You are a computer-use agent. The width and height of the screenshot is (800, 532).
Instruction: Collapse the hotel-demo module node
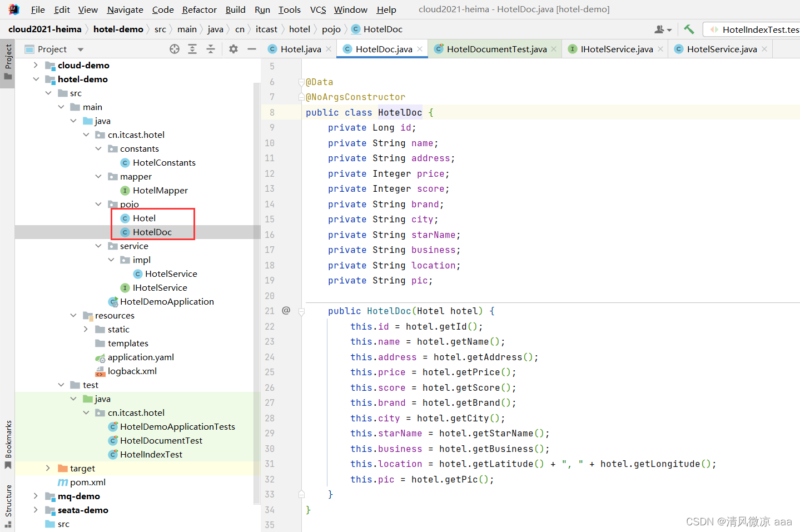36,79
